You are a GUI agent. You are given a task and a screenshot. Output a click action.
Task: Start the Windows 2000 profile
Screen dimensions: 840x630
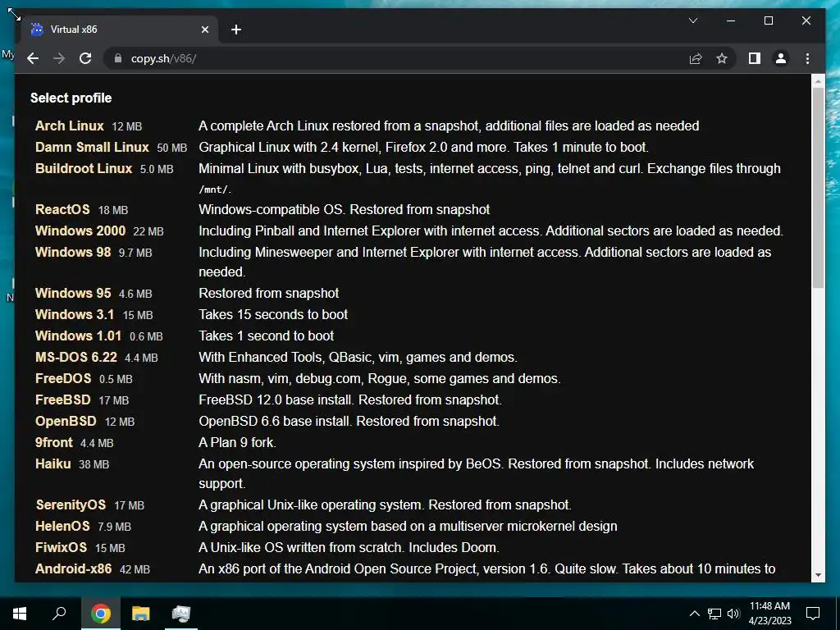tap(80, 231)
